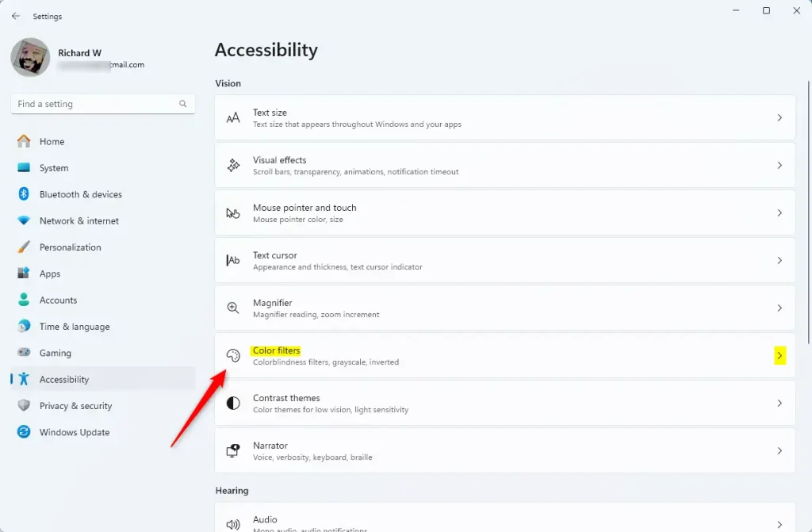This screenshot has width=812, height=532.
Task: Expand the Text size chevron
Action: pyautogui.click(x=779, y=118)
